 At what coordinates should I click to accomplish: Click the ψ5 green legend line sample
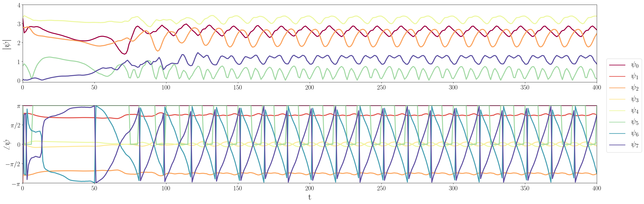[x=617, y=122]
